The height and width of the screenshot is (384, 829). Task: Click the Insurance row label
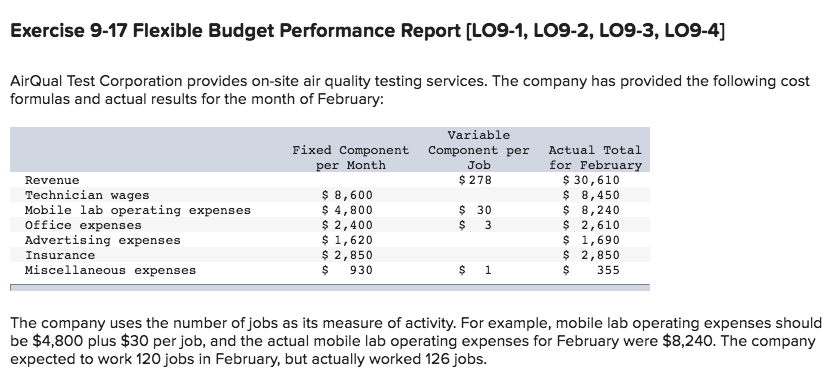pyautogui.click(x=60, y=255)
